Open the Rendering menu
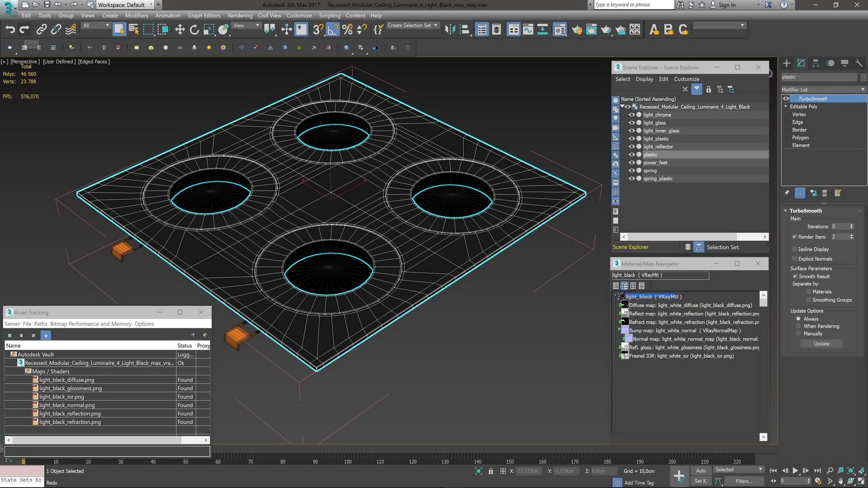This screenshot has height=488, width=868. pyautogui.click(x=240, y=15)
